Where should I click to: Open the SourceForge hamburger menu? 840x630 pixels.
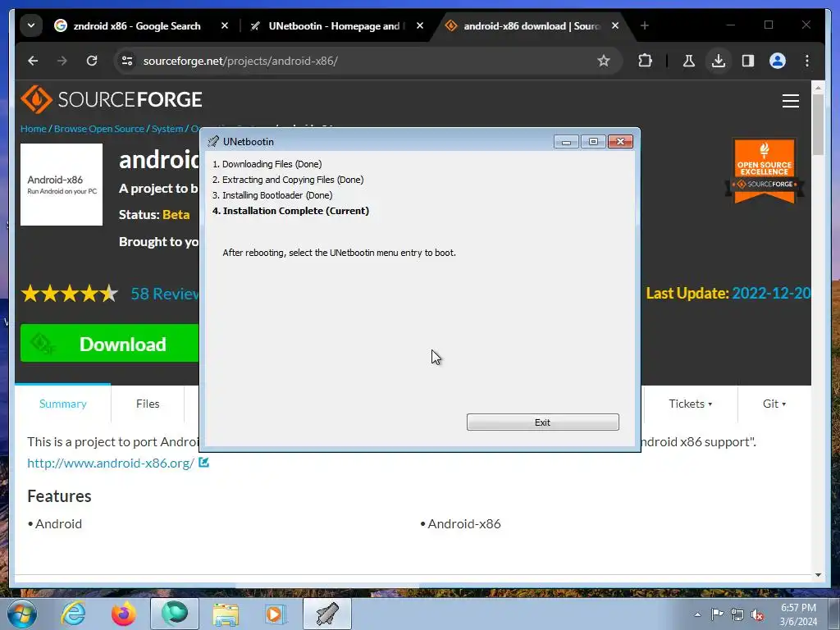pos(790,101)
